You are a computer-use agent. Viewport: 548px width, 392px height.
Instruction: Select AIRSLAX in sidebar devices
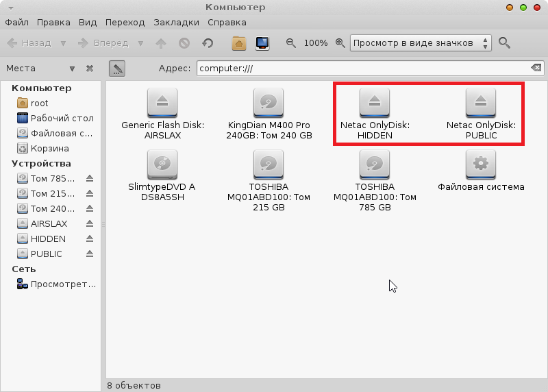click(42, 223)
